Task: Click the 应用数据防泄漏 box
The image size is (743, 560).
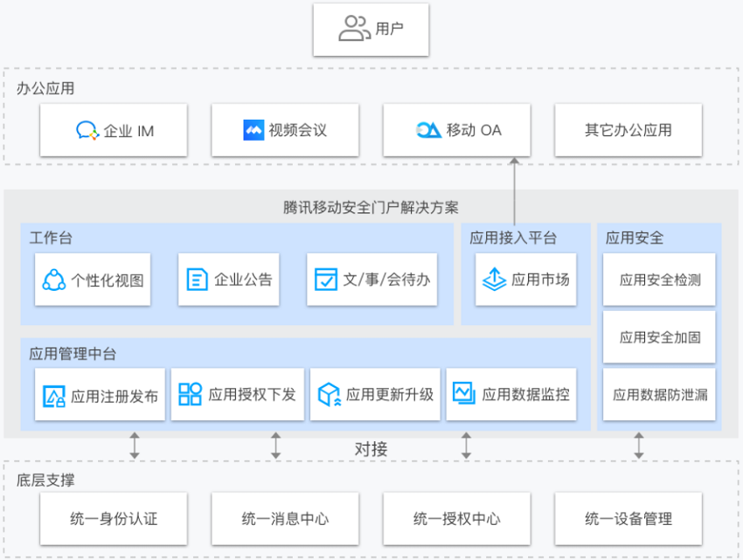Action: point(659,395)
